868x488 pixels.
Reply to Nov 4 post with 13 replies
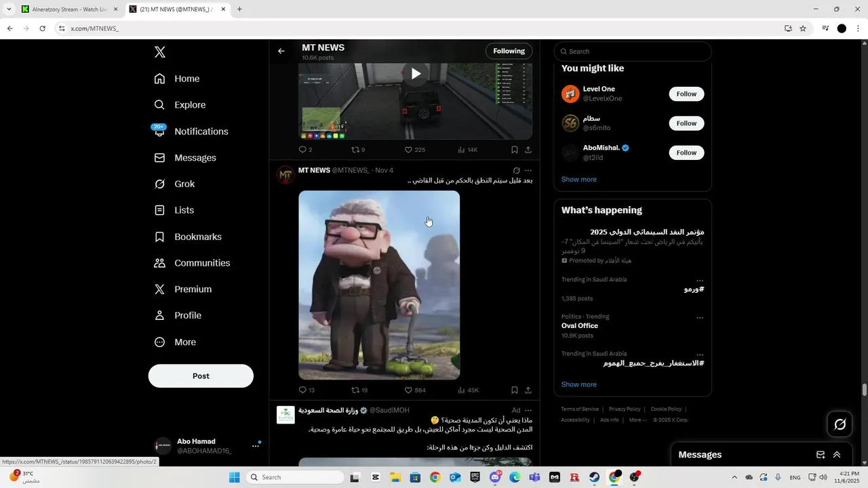(x=307, y=390)
